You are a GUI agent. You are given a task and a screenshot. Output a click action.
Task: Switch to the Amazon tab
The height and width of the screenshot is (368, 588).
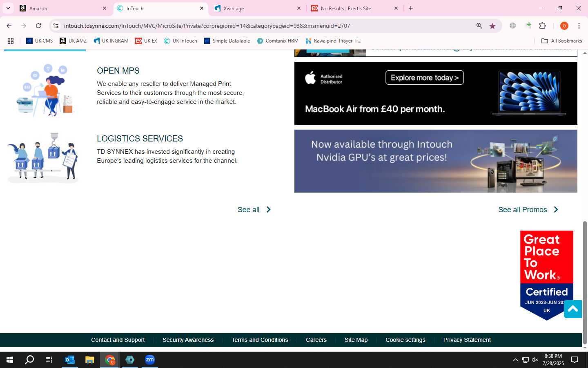click(63, 8)
